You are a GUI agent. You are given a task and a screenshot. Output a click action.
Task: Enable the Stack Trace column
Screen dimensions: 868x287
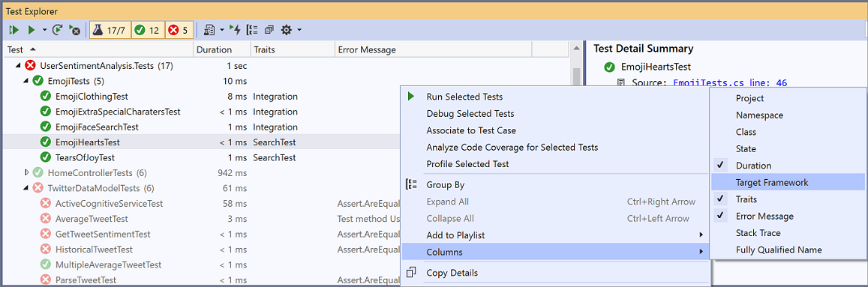pos(788,233)
